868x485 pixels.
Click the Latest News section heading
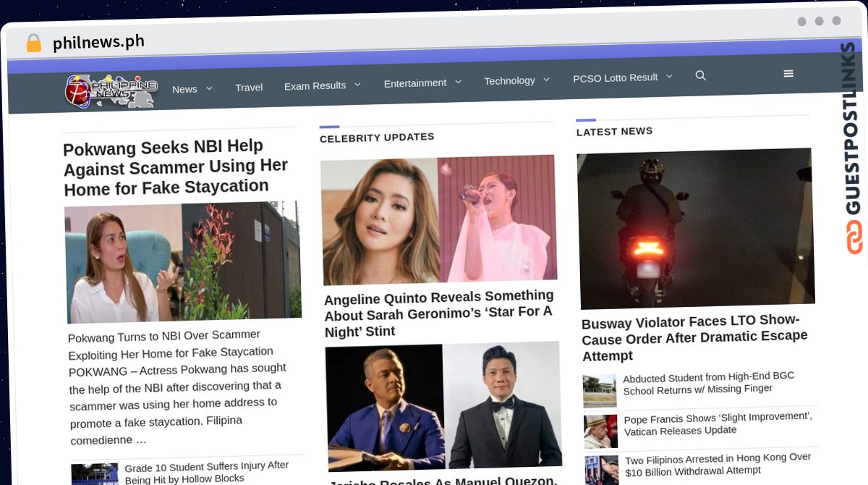[x=614, y=131]
